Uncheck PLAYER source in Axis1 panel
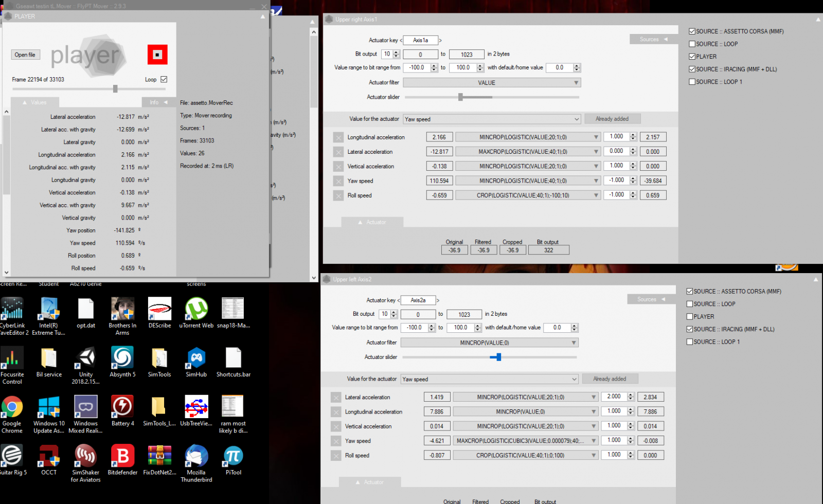Image resolution: width=823 pixels, height=504 pixels. tap(692, 57)
